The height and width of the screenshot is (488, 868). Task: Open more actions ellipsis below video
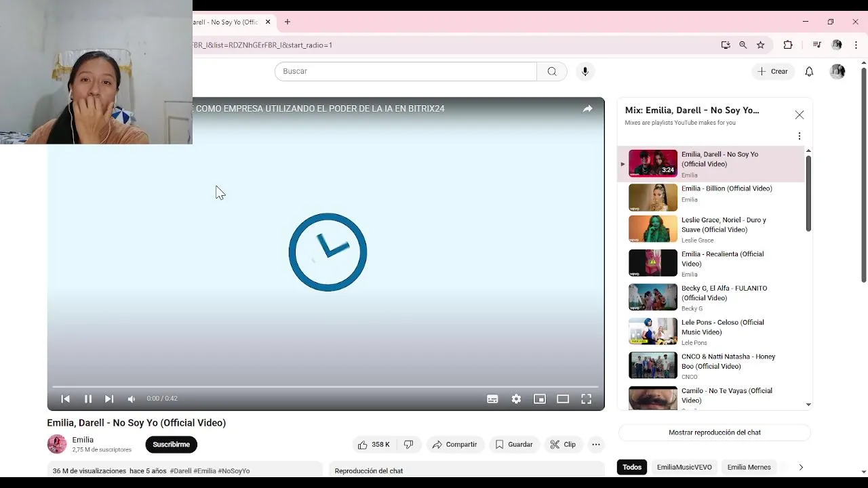click(596, 445)
